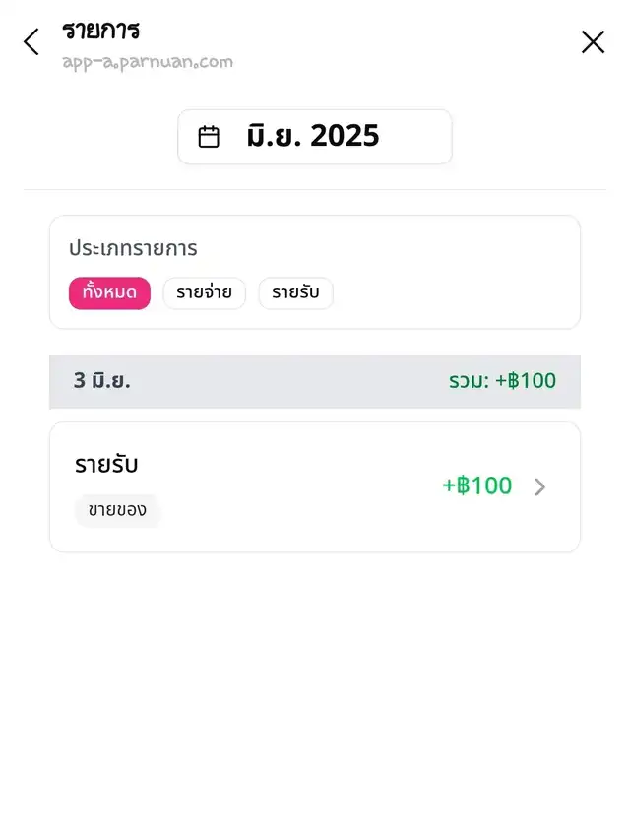Filter by รายจ่าย expenses

click(x=204, y=293)
